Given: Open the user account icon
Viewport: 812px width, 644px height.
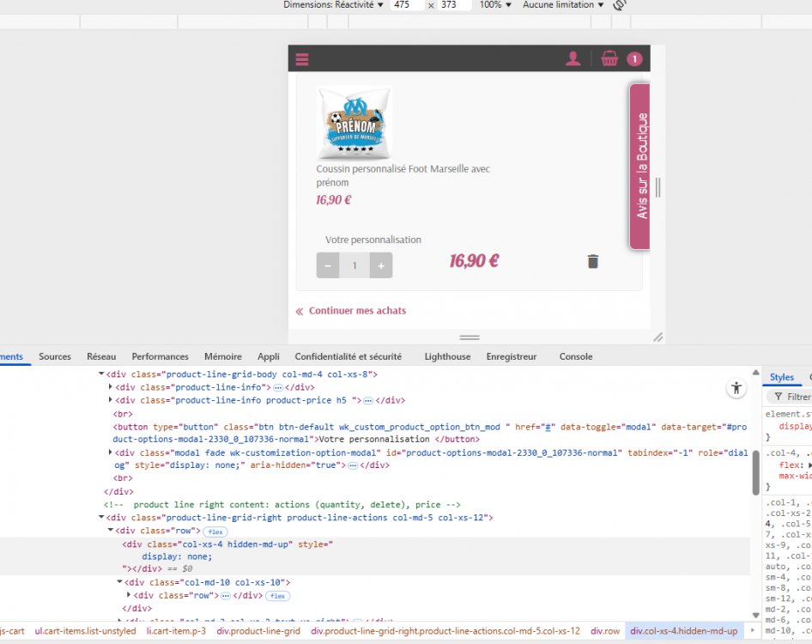Looking at the screenshot, I should (x=573, y=58).
